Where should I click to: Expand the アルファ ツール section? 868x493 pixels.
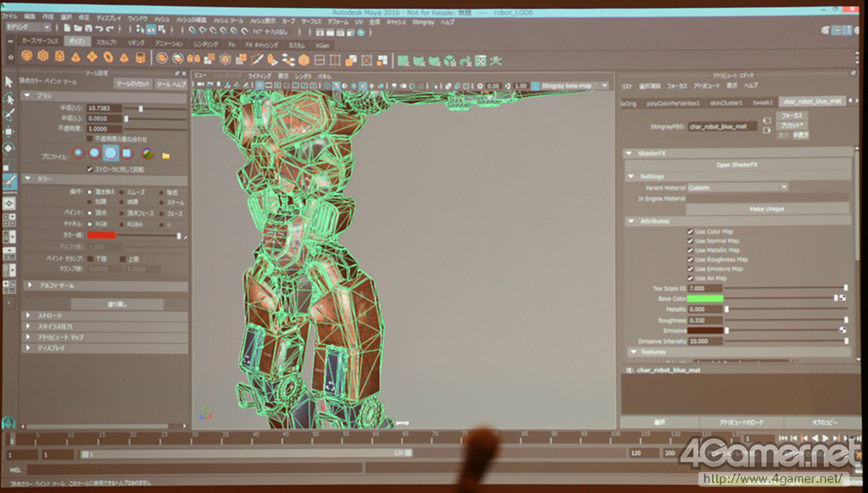[x=30, y=285]
